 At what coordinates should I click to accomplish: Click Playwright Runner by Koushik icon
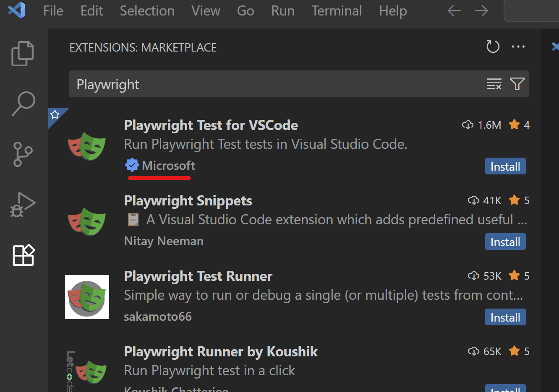coord(87,371)
